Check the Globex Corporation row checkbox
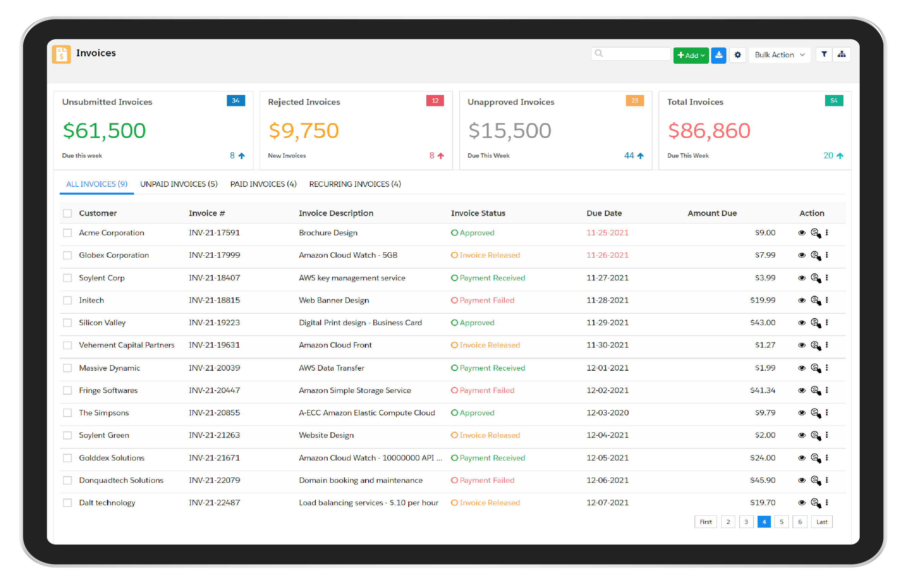 click(x=67, y=255)
